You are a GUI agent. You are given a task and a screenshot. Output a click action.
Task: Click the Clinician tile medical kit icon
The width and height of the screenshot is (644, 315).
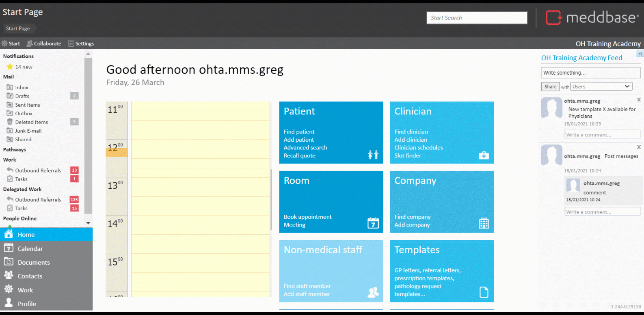(484, 155)
